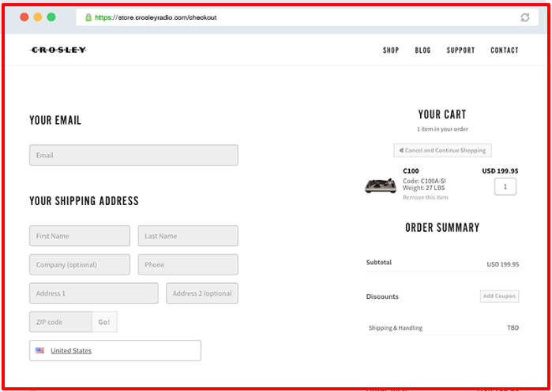The width and height of the screenshot is (552, 392).
Task: Click the '1 item in your order' text
Action: pyautogui.click(x=442, y=129)
